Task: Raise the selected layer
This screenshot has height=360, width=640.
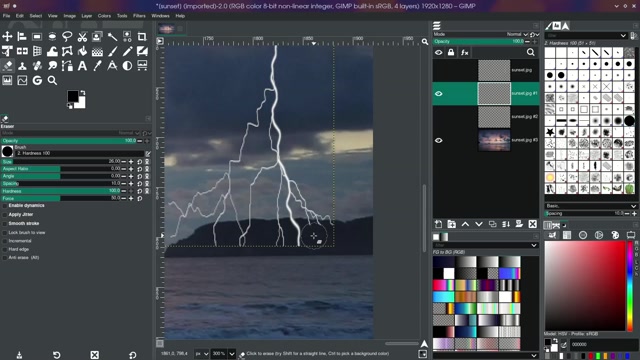Action: 465,224
